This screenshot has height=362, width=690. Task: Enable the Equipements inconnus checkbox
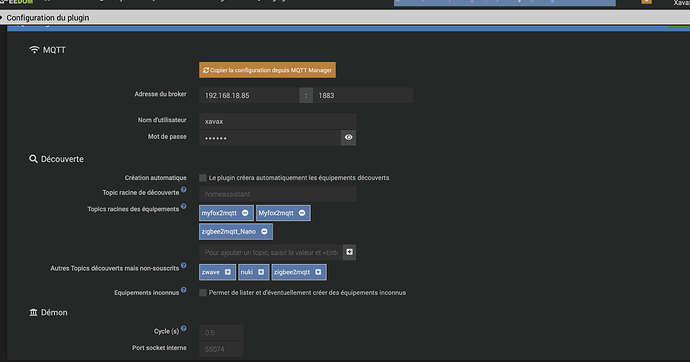pos(203,293)
